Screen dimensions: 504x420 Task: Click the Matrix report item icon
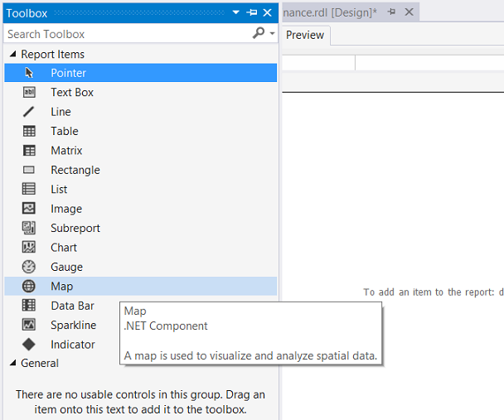pyautogui.click(x=29, y=151)
